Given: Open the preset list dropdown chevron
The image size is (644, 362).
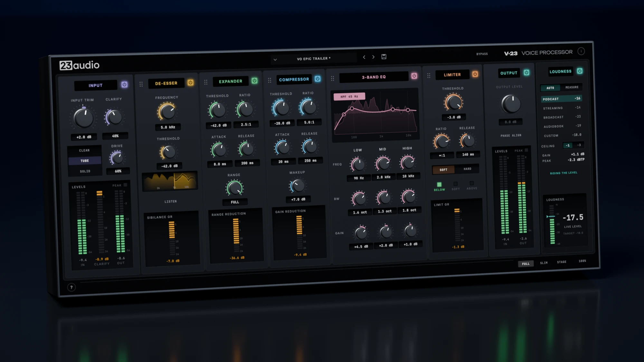Looking at the screenshot, I should [275, 60].
